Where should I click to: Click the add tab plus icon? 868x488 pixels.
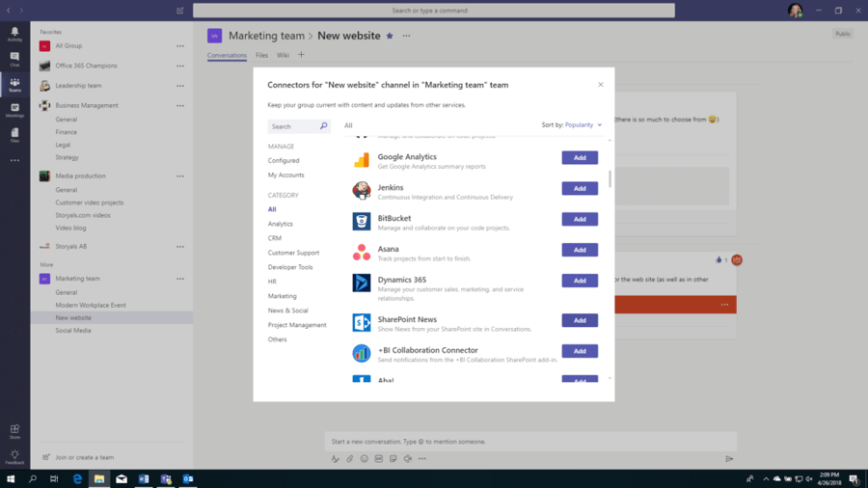coord(301,55)
